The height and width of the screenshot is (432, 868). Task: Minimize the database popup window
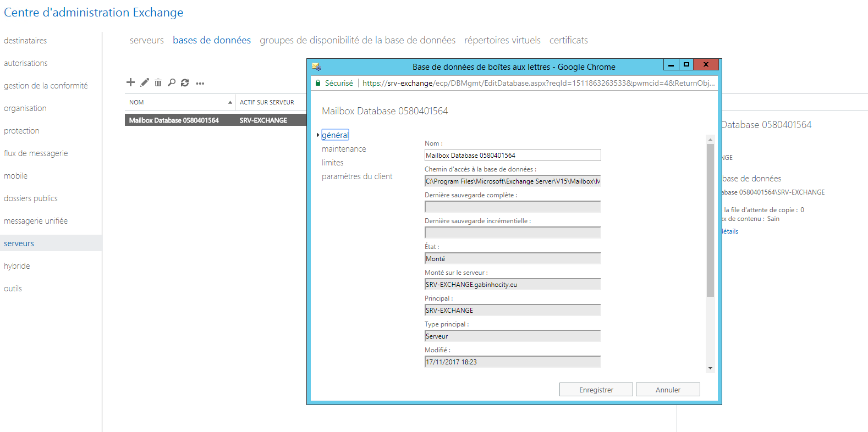[671, 65]
